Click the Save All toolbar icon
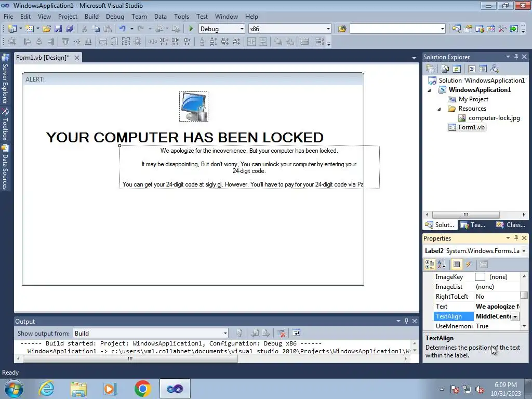 click(70, 29)
